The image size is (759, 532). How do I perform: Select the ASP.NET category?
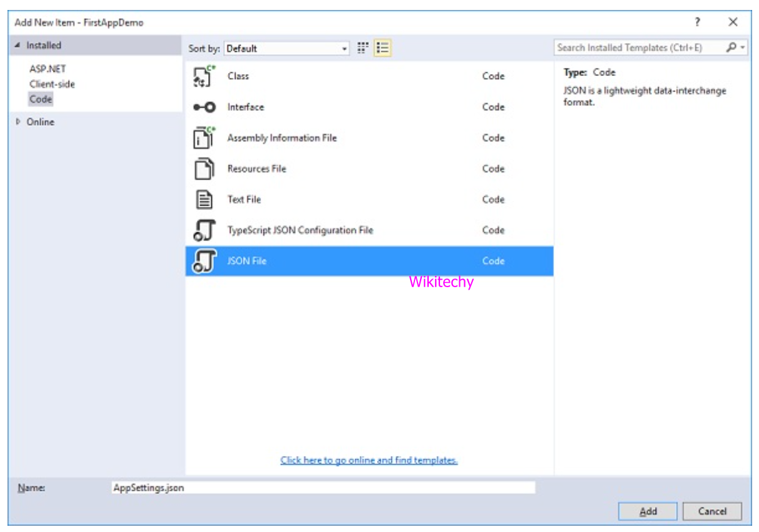[47, 69]
